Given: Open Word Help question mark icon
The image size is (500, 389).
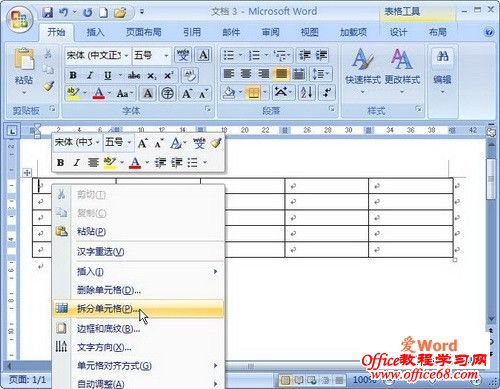Looking at the screenshot, I should tap(489, 32).
